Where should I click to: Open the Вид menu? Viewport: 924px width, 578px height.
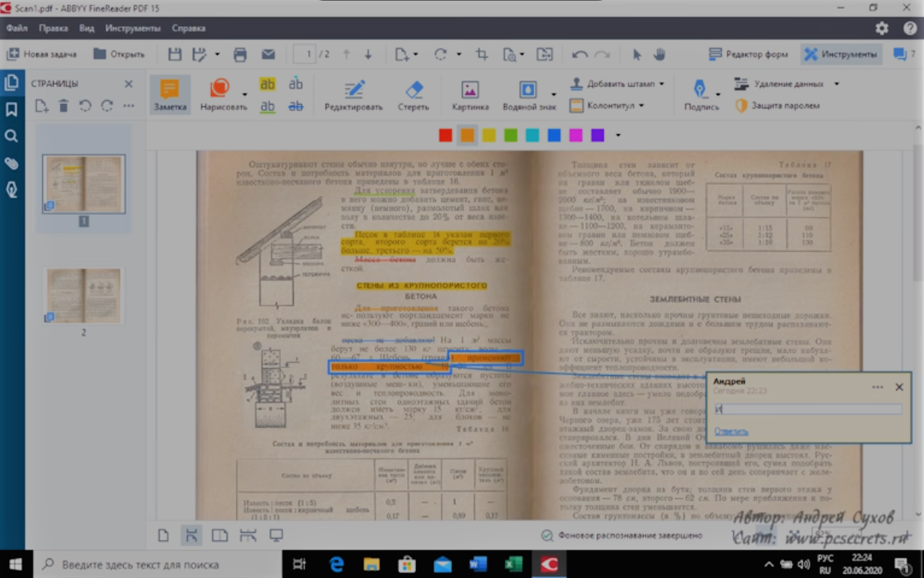coord(87,28)
